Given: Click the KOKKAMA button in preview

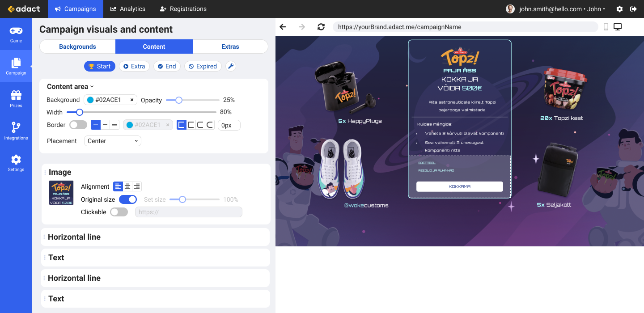Looking at the screenshot, I should click(460, 186).
